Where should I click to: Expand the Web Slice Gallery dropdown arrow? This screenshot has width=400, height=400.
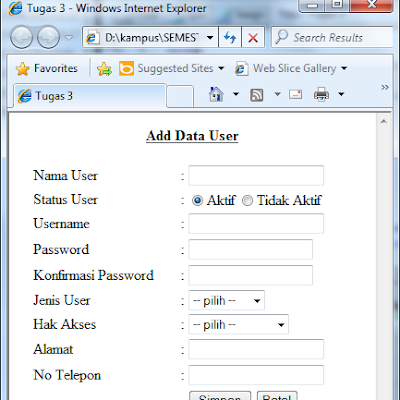[344, 69]
